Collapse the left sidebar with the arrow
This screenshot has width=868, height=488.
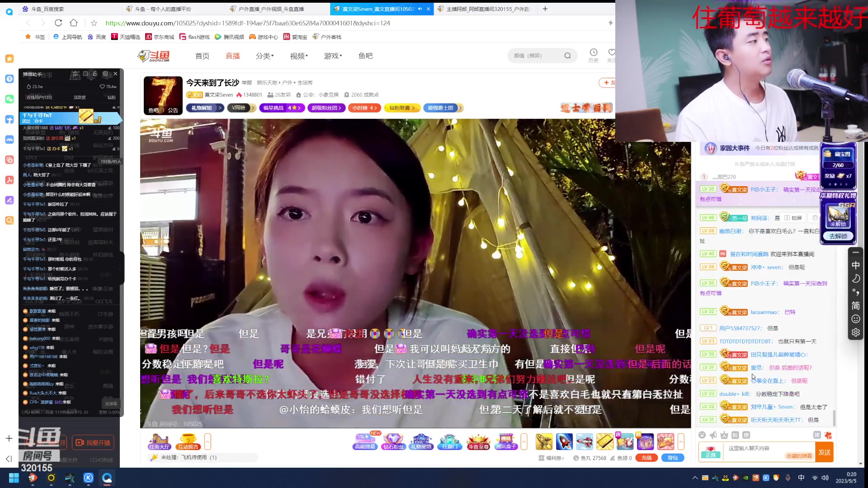click(x=9, y=459)
